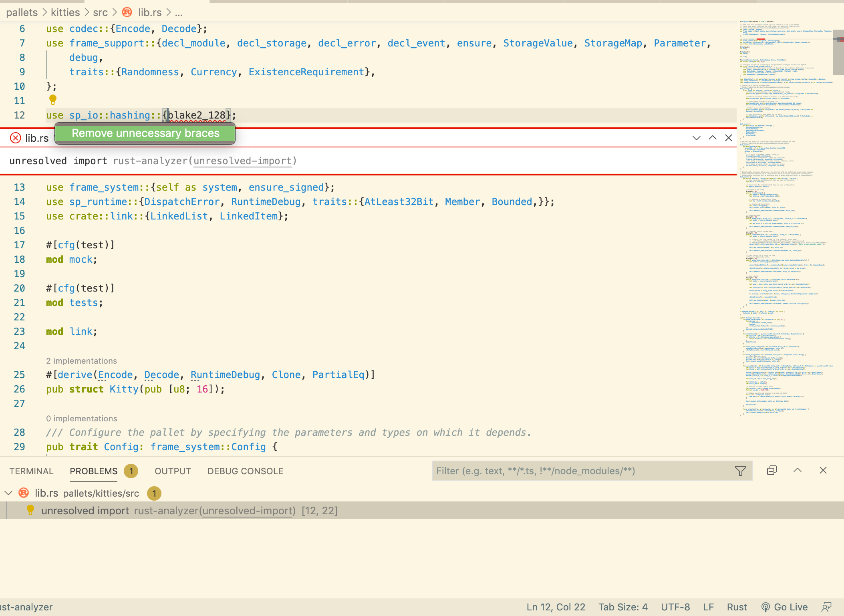Image resolution: width=844 pixels, height=616 pixels.
Task: Click the error icon in the inline error widget
Action: coord(15,138)
